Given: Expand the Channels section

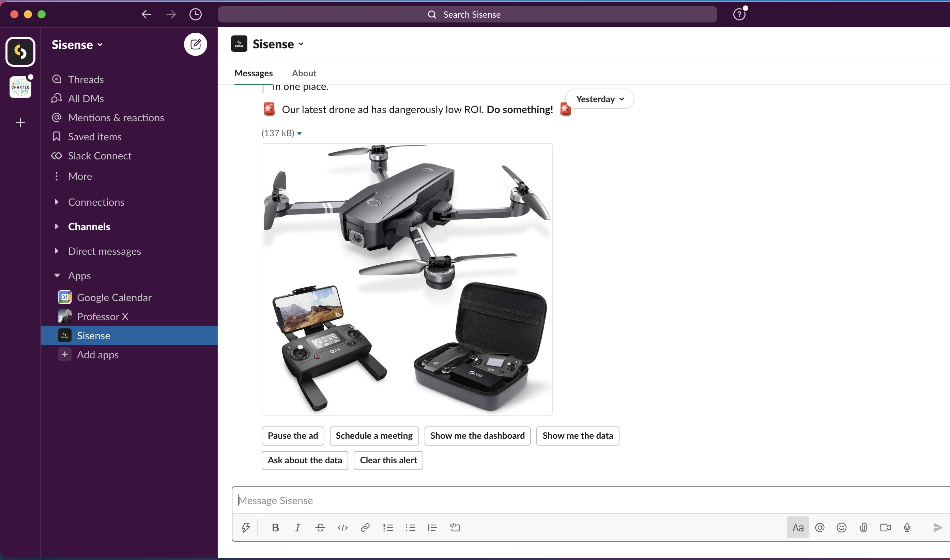Looking at the screenshot, I should [x=57, y=227].
